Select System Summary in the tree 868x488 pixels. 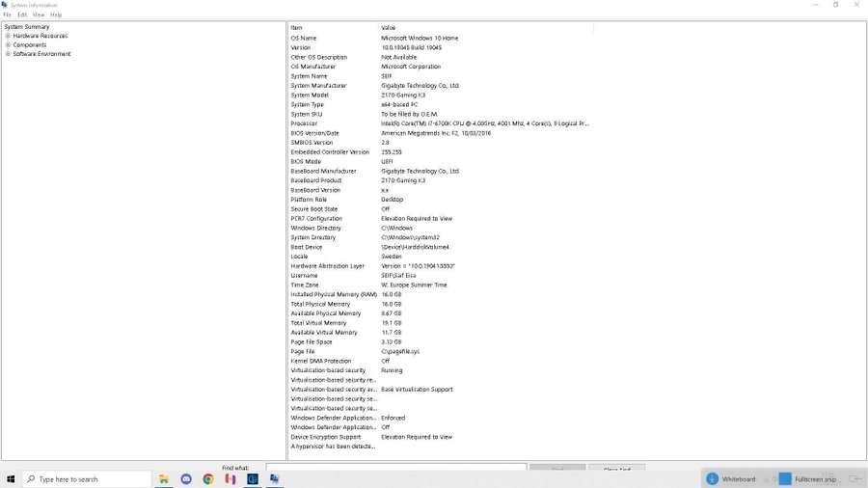tap(27, 27)
